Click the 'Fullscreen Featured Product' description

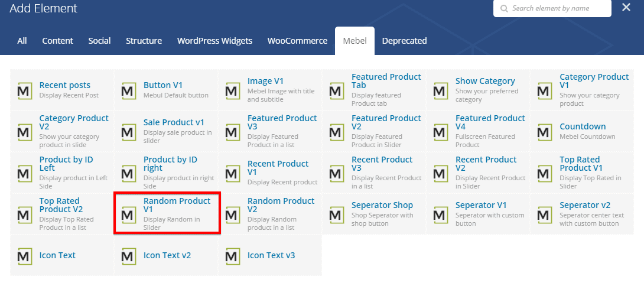[x=485, y=141]
